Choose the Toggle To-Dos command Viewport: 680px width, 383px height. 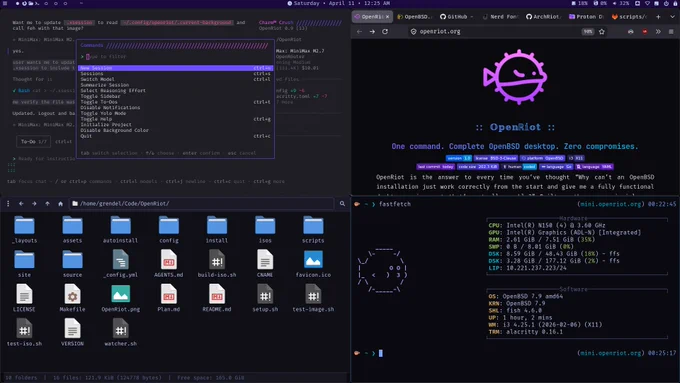pos(176,102)
